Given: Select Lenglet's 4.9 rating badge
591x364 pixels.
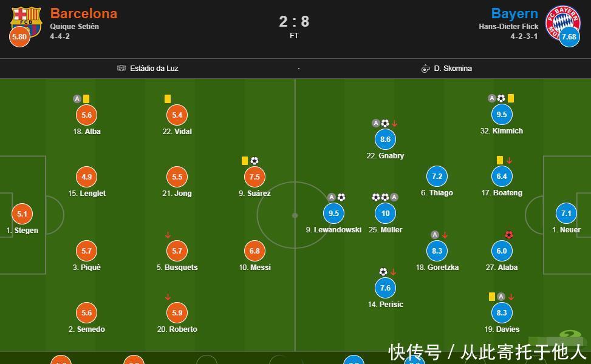Looking at the screenshot, I should click(x=87, y=177).
